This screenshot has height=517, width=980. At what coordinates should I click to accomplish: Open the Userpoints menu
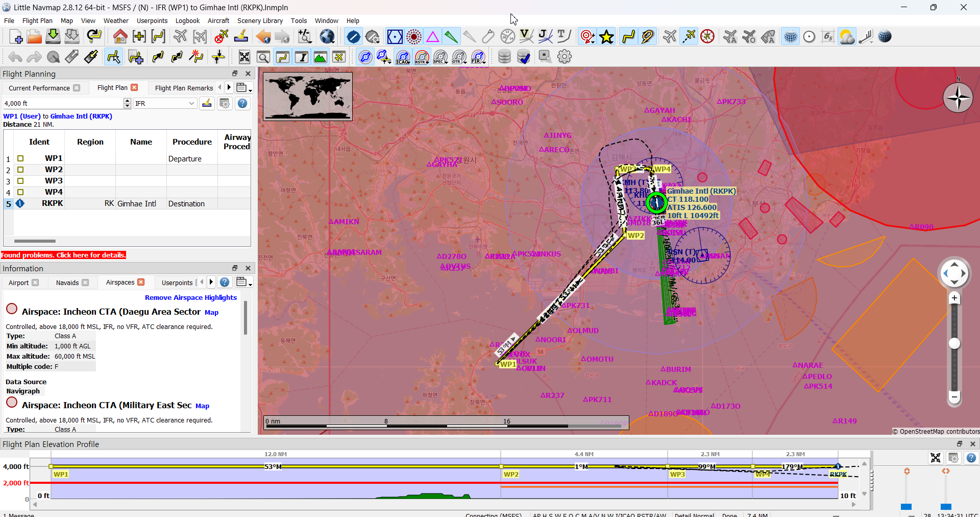152,20
